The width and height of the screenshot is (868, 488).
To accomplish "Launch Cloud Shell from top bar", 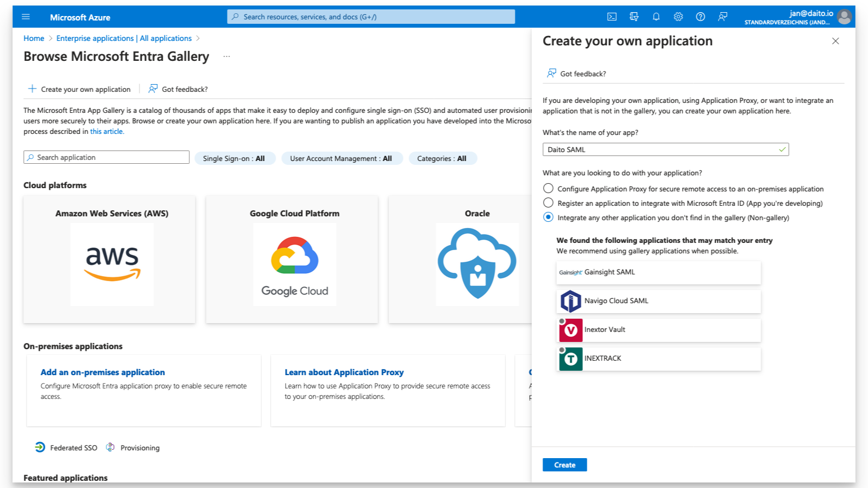I will coord(612,17).
